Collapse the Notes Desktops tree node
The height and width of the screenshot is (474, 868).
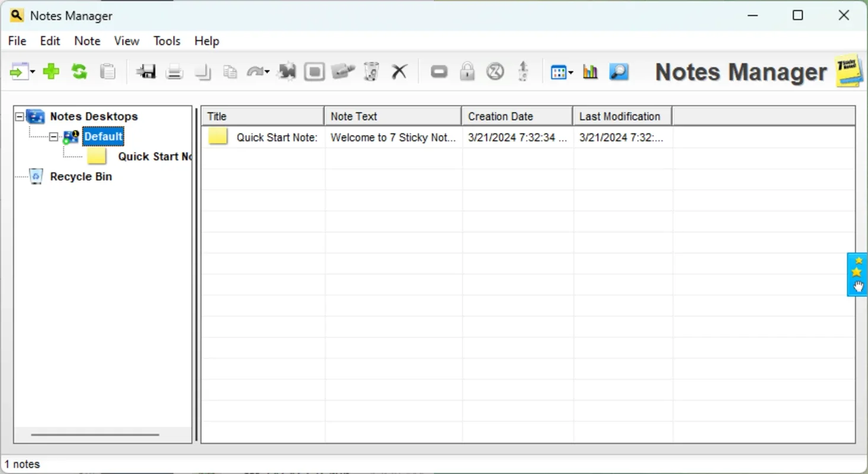click(x=20, y=117)
